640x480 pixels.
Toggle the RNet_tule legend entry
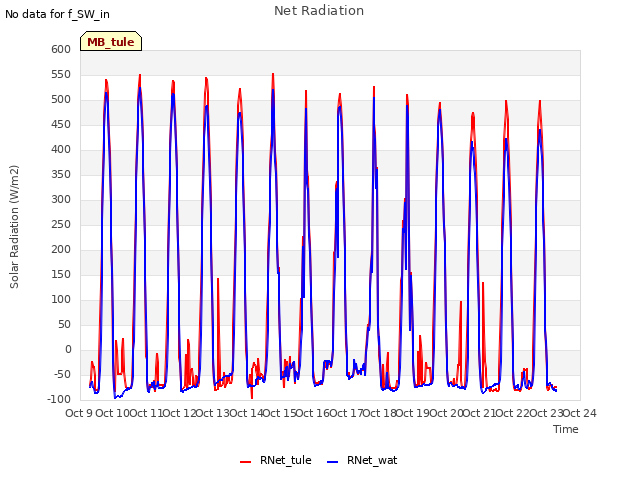276,460
